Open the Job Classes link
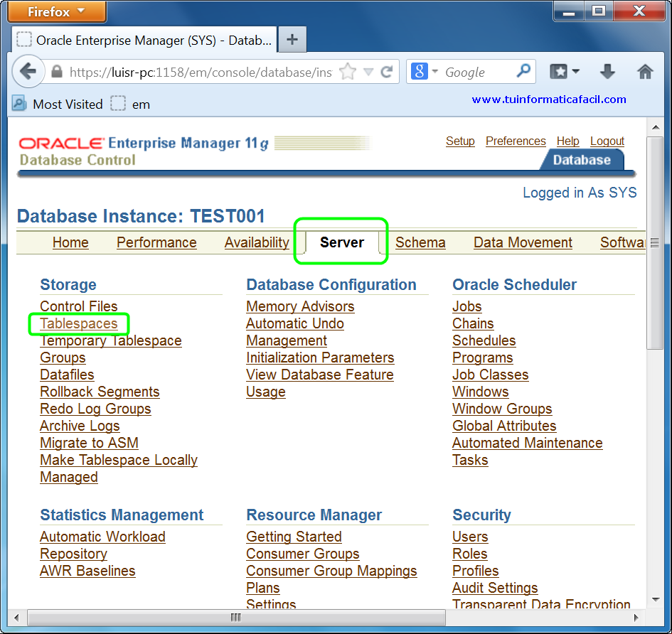Image resolution: width=672 pixels, height=634 pixels. pyautogui.click(x=491, y=375)
